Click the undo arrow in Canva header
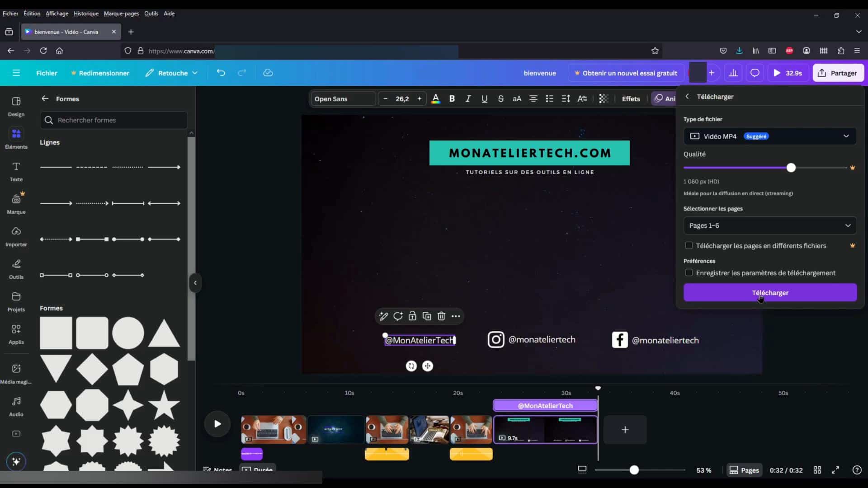 (x=221, y=73)
